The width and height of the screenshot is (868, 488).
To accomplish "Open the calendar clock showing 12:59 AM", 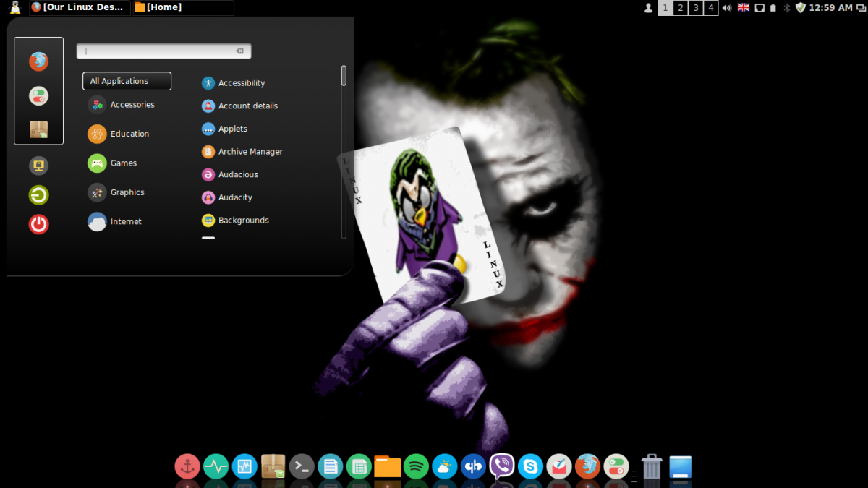I will tap(830, 8).
